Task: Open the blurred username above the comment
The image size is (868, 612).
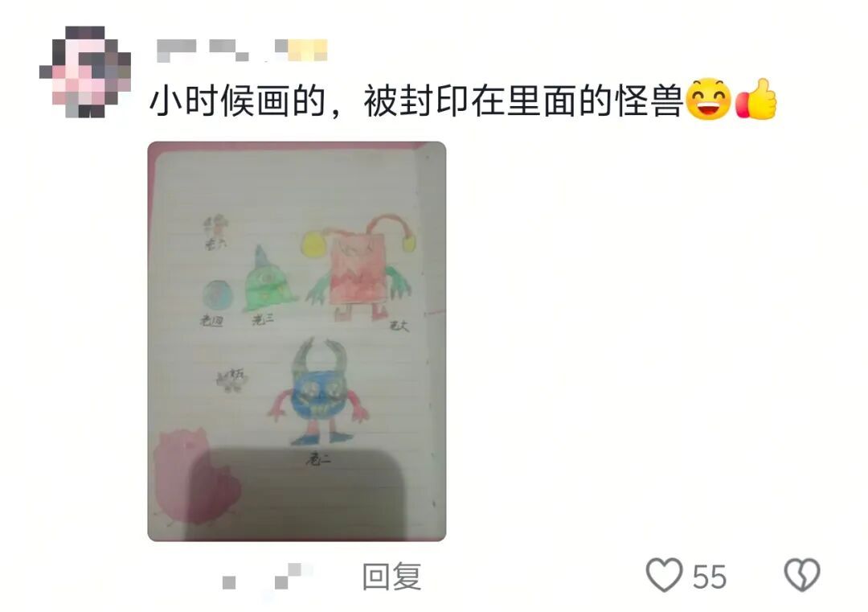Action: 242,51
